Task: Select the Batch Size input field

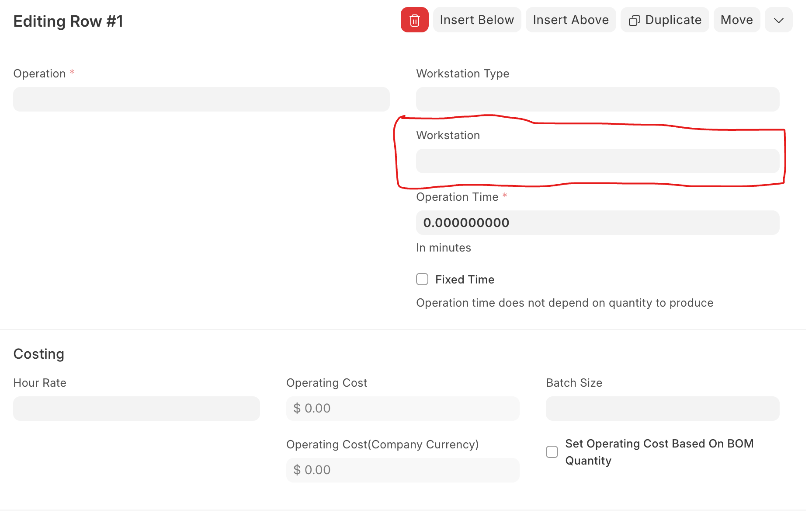Action: point(662,409)
